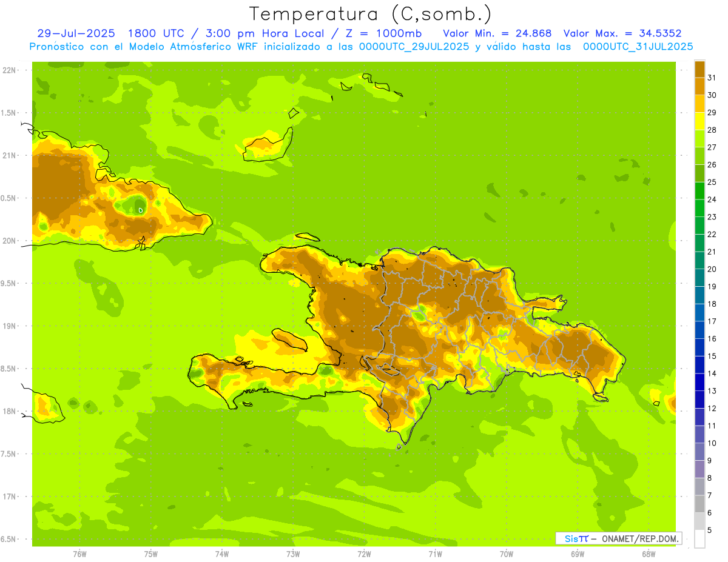This screenshot has height=562, width=728.
Task: Click the '31' legend value
Action: (712, 78)
